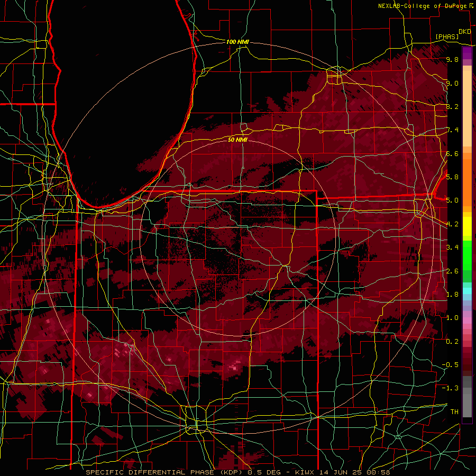Click the 5.0 value on the color scale
The width and height of the screenshot is (476, 476).
[x=452, y=200]
